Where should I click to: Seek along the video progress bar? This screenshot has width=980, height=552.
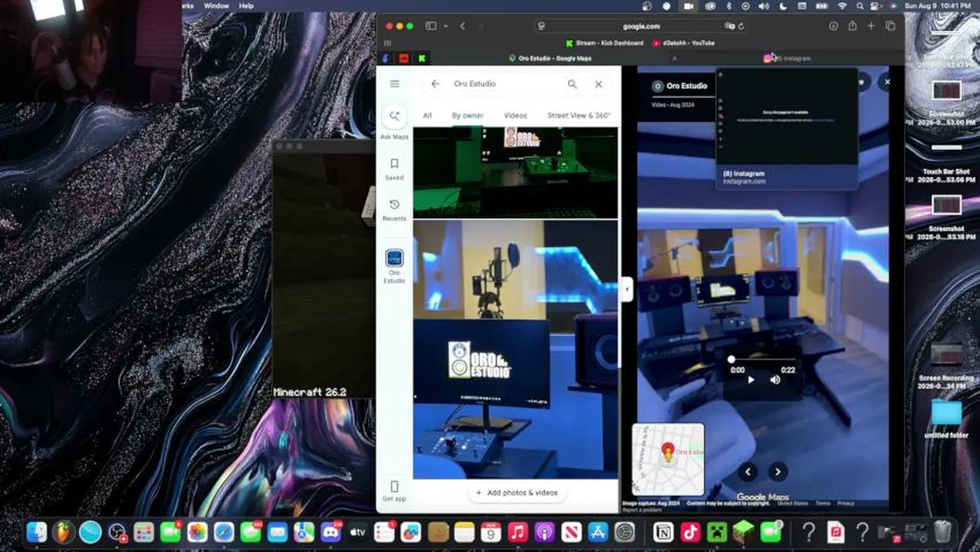click(762, 360)
